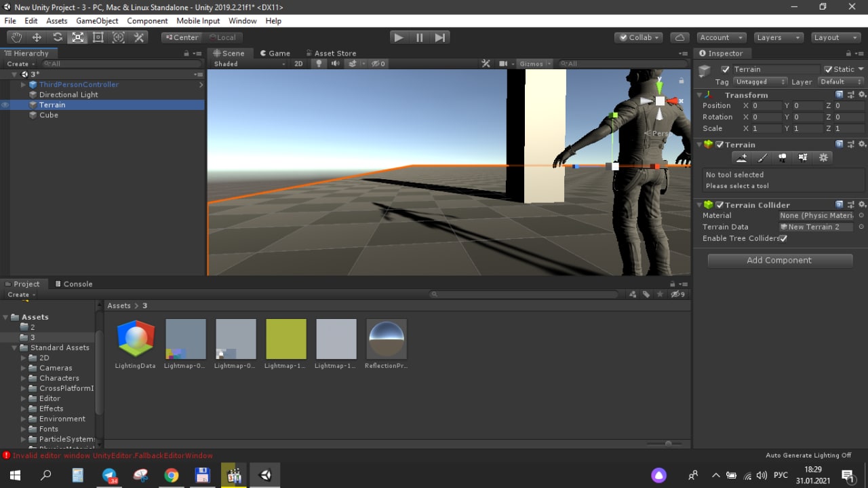Open the Tag Untagged dropdown

(760, 81)
